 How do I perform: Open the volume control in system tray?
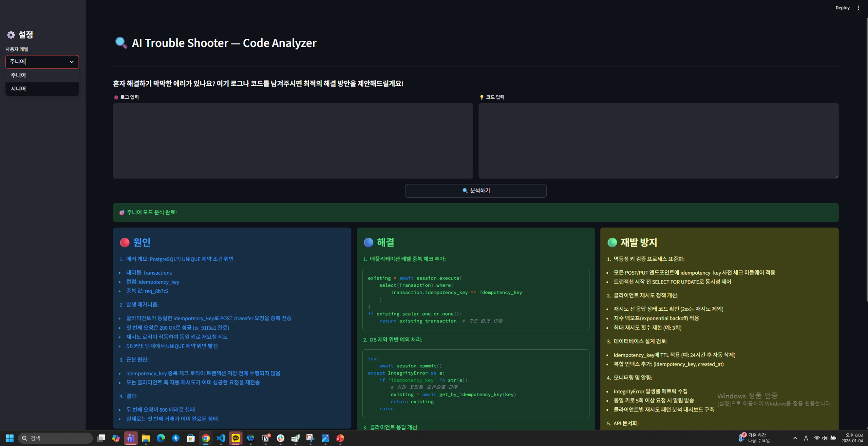[824, 438]
